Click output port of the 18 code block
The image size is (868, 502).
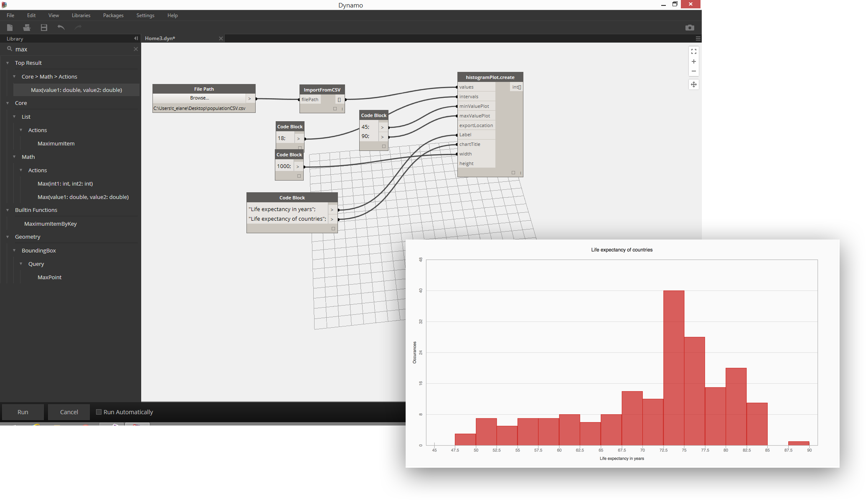299,138
